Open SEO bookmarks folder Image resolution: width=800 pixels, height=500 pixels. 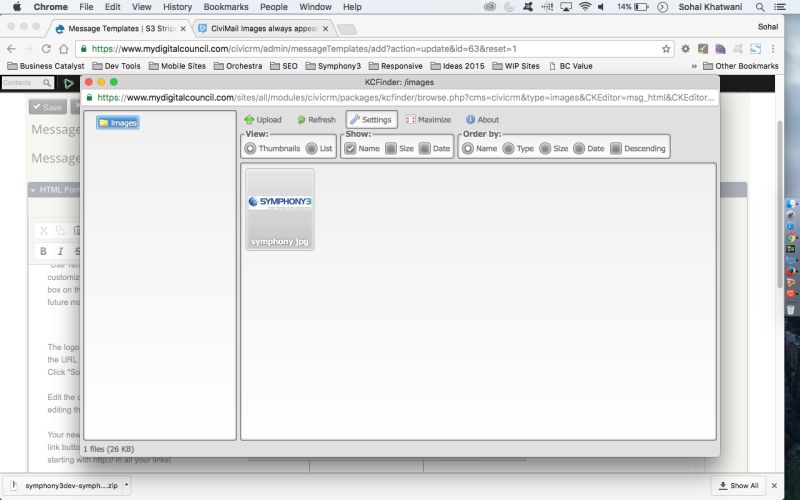(284, 66)
